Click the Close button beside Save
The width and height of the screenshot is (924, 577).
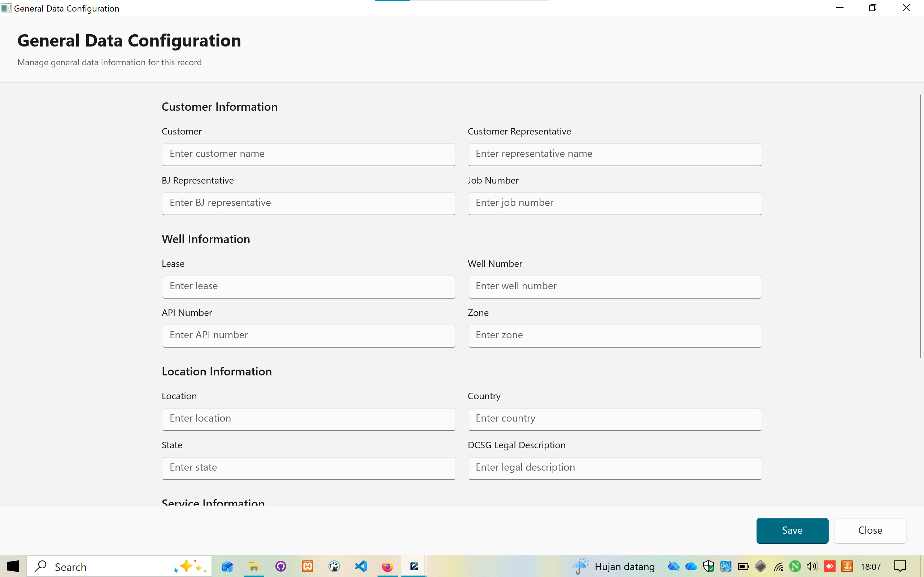point(870,530)
